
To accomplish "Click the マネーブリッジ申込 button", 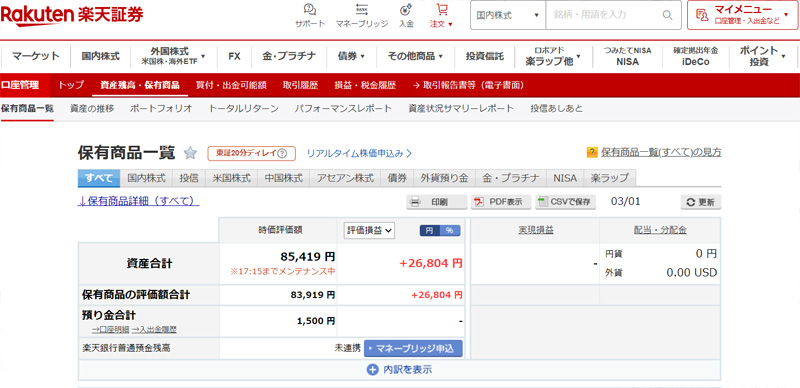I will (x=413, y=349).
